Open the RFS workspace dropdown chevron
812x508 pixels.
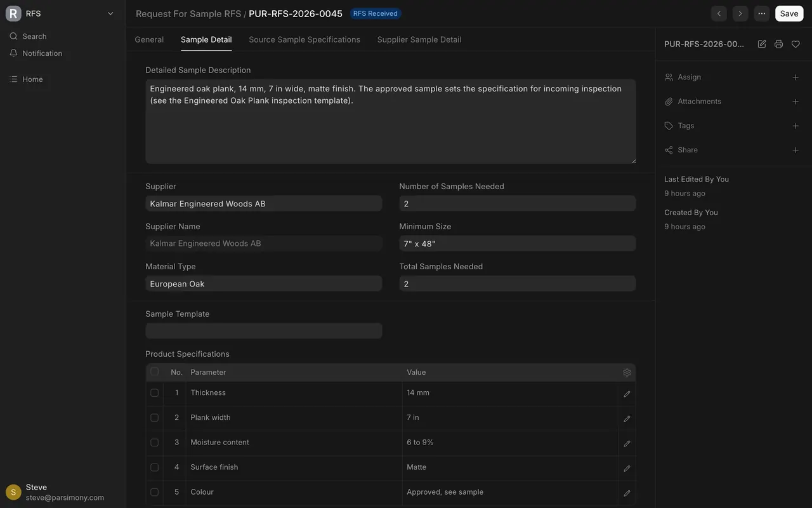pos(110,13)
